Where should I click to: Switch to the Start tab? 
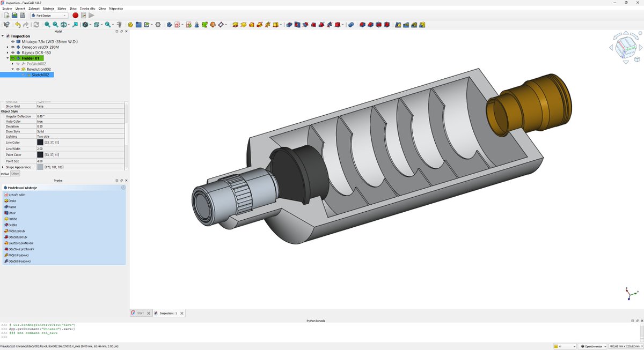tap(139, 312)
